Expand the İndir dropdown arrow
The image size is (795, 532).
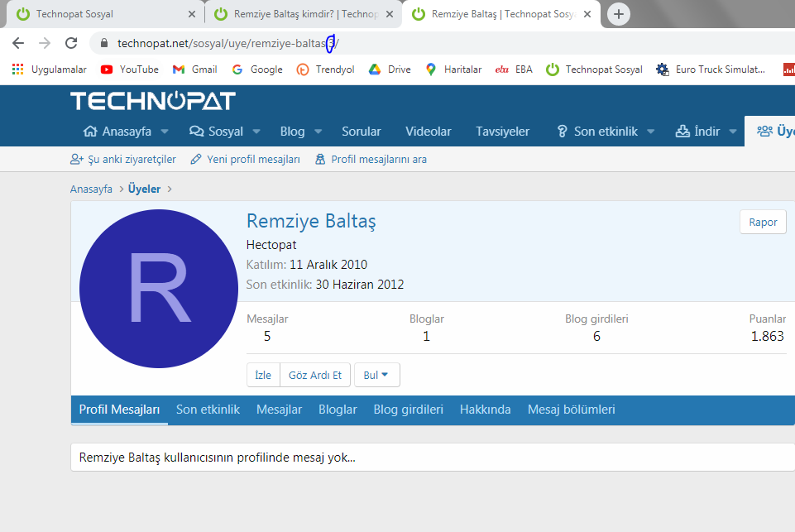coord(733,132)
